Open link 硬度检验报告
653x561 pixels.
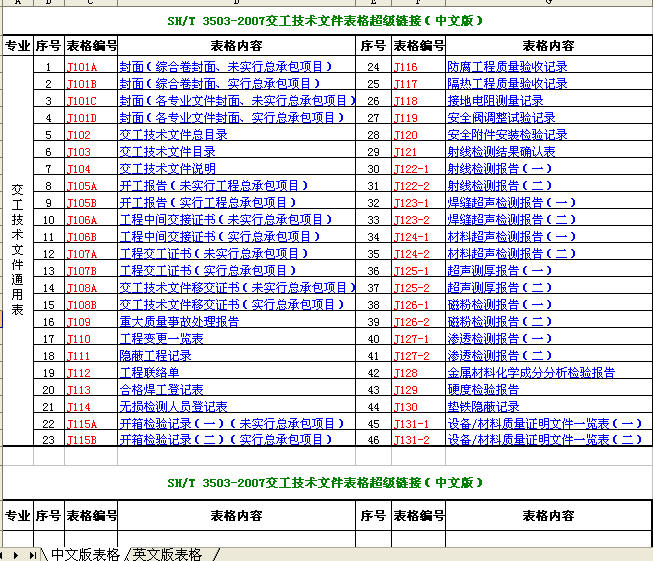[483, 390]
